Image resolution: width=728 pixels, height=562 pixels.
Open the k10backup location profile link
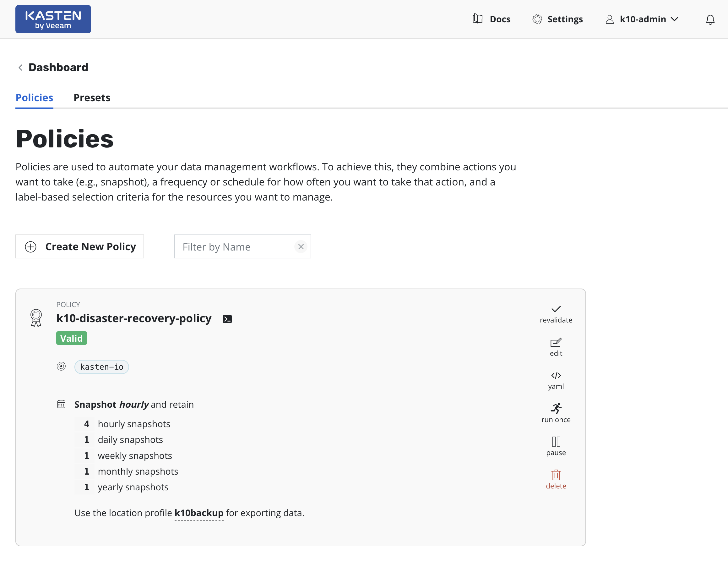point(199,513)
